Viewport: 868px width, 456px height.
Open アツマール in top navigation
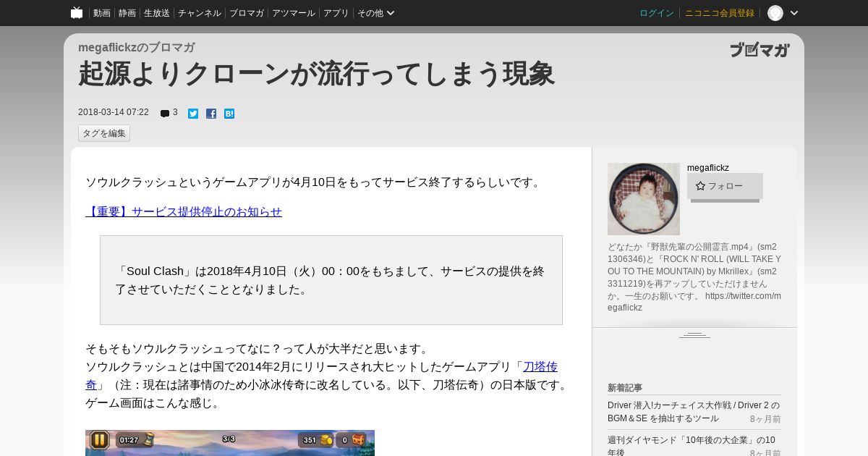coord(294,13)
